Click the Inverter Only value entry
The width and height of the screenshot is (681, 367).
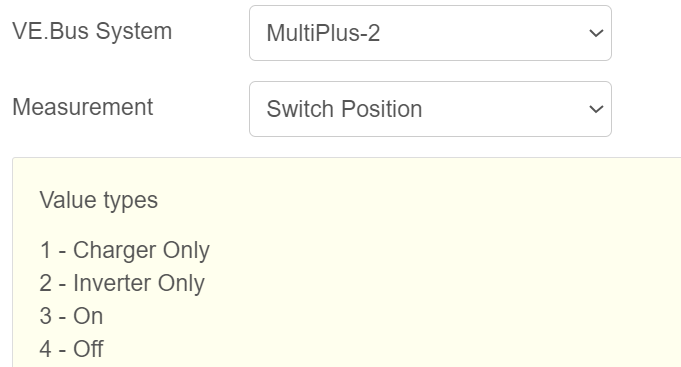[x=122, y=283]
